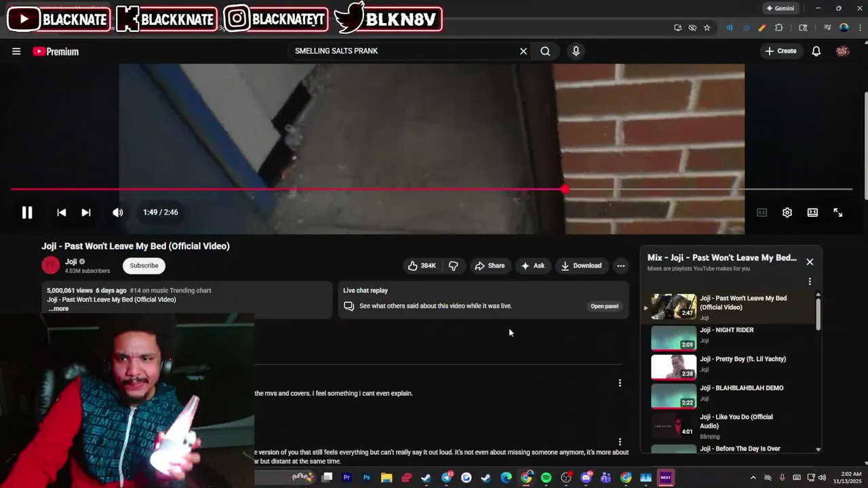
Task: Open Microsoft Edge from the taskbar
Action: pyautogui.click(x=506, y=478)
